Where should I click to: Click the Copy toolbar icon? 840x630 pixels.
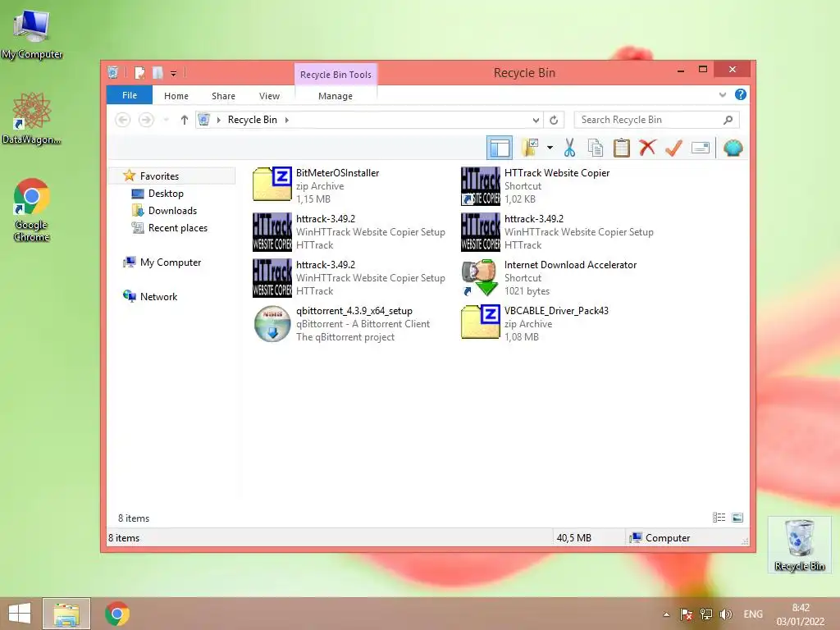coord(596,148)
